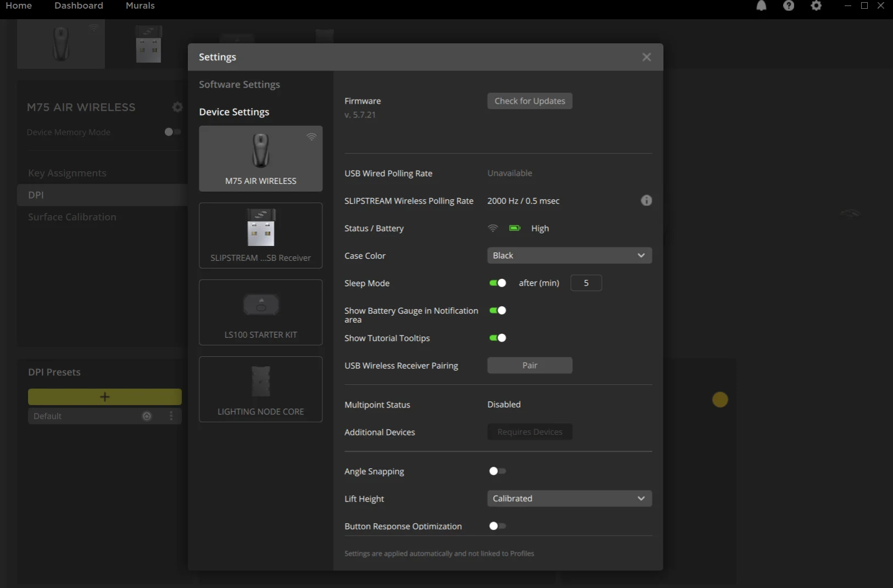Click the Requires Devices button

(530, 432)
